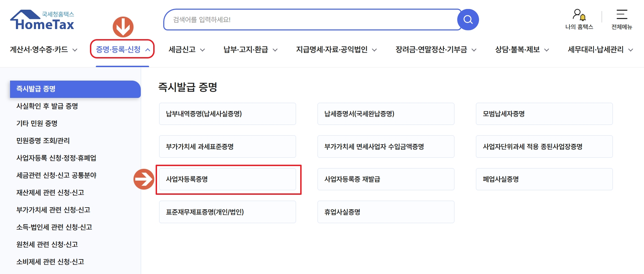This screenshot has width=644, height=274.
Task: Expand the 세금신고 menu chevron
Action: (x=203, y=50)
